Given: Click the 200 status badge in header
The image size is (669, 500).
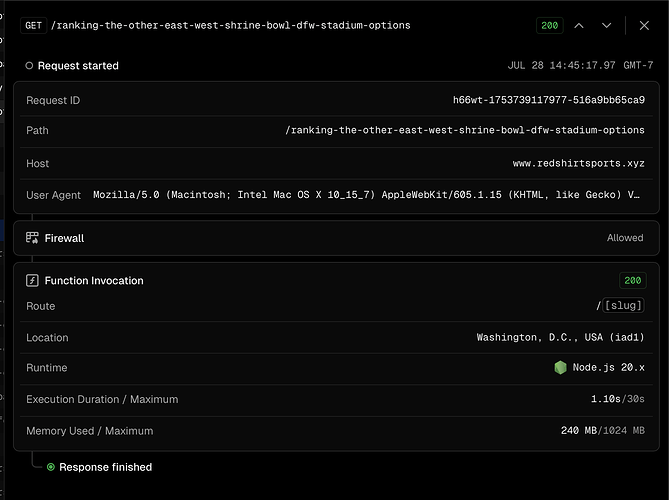Looking at the screenshot, I should tap(548, 25).
